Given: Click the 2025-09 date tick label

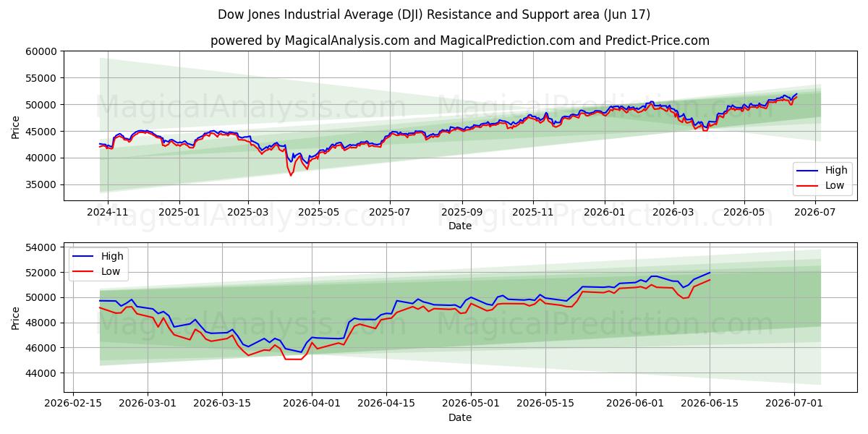Looking at the screenshot, I should point(462,212).
